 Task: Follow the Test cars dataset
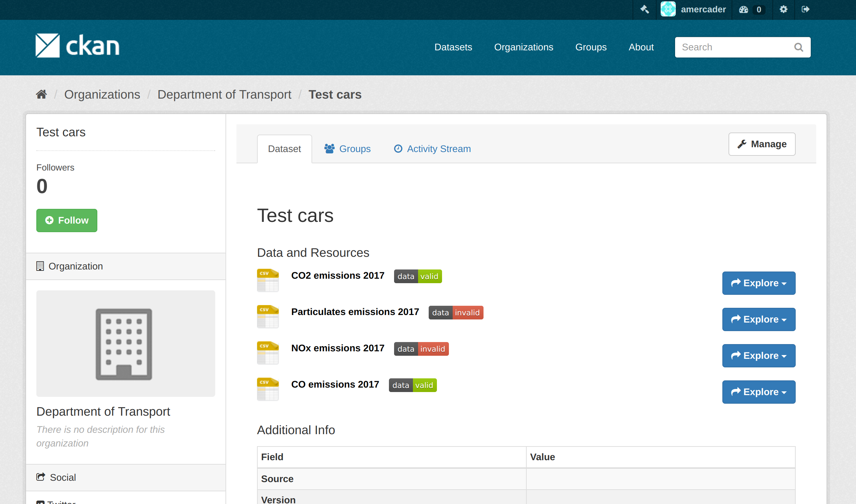tap(66, 220)
